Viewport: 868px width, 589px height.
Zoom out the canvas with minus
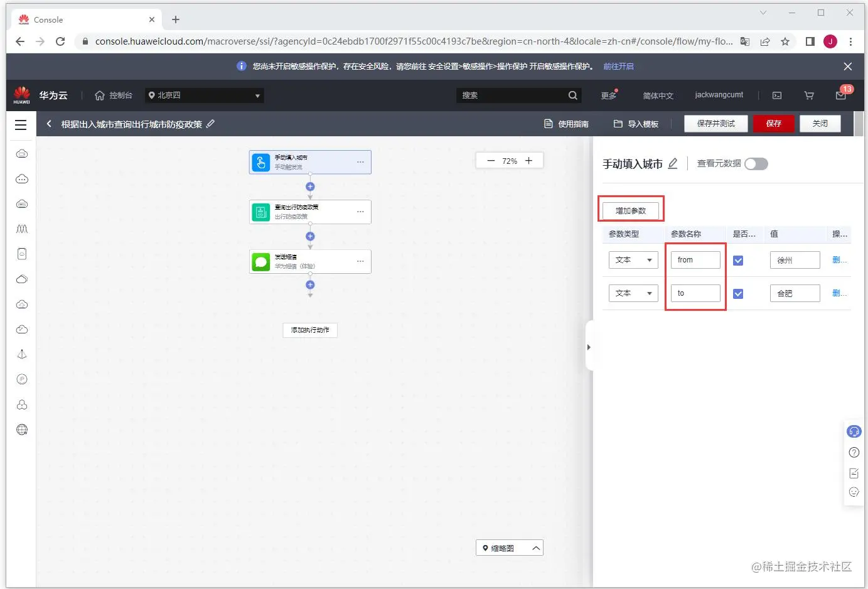pos(491,161)
